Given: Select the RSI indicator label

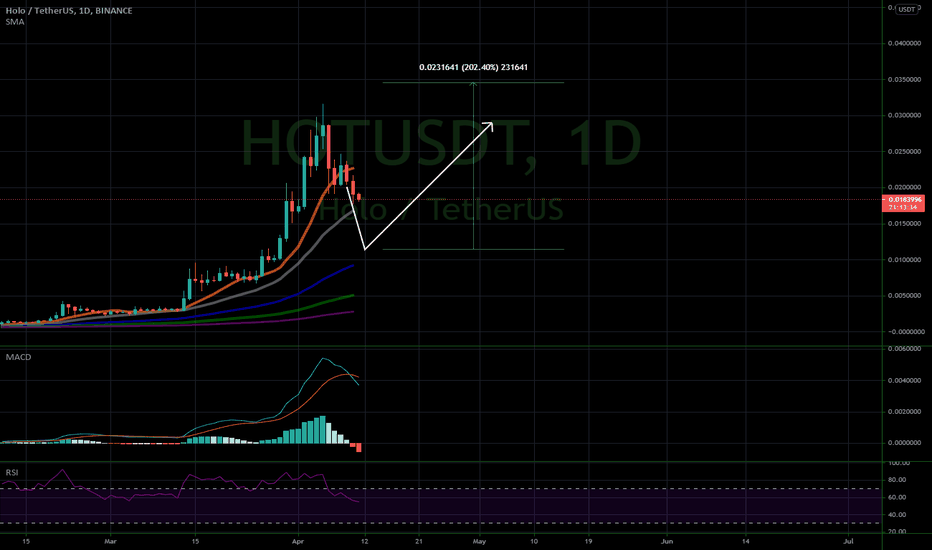Looking at the screenshot, I should (x=12, y=472).
